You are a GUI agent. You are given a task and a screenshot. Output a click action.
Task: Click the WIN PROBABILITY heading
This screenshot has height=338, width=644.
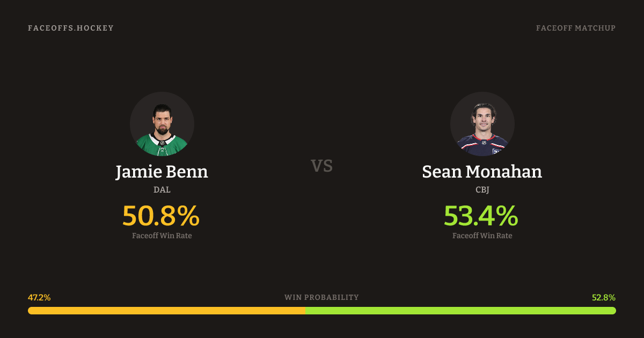click(x=321, y=297)
